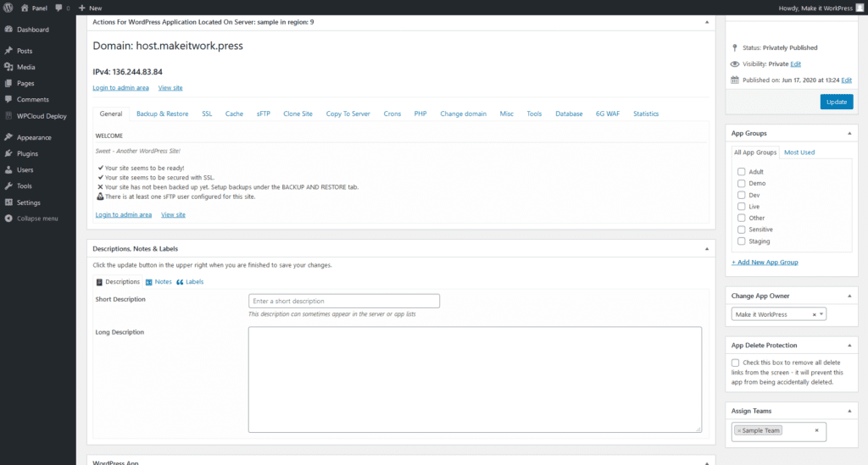Switch to the 6G WAF tab
This screenshot has height=465, width=868.
click(607, 113)
